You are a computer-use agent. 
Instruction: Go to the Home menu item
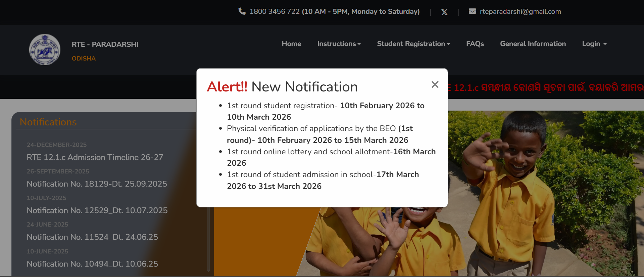pyautogui.click(x=291, y=44)
